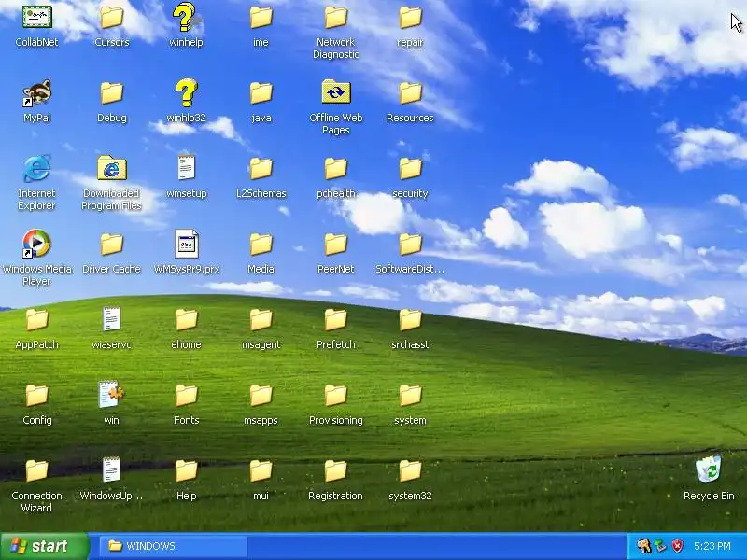The height and width of the screenshot is (560, 747).
Task: Select the WMSysPr9.prx file icon
Action: point(186,244)
